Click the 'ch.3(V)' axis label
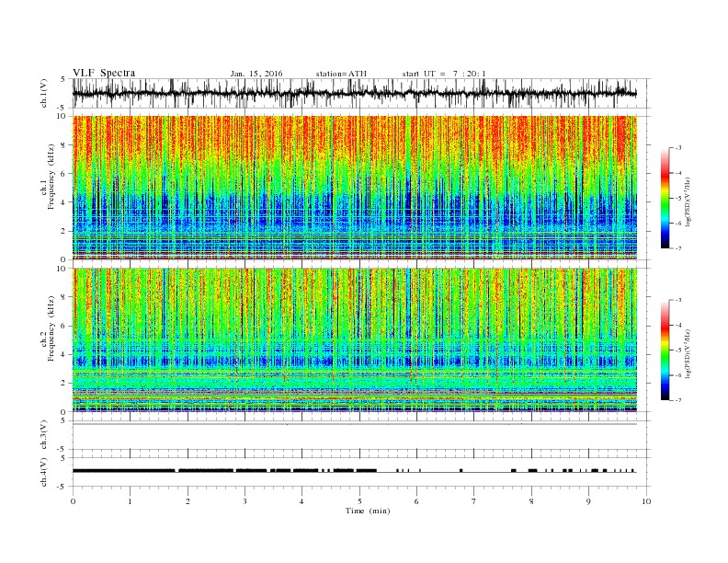 tap(44, 435)
